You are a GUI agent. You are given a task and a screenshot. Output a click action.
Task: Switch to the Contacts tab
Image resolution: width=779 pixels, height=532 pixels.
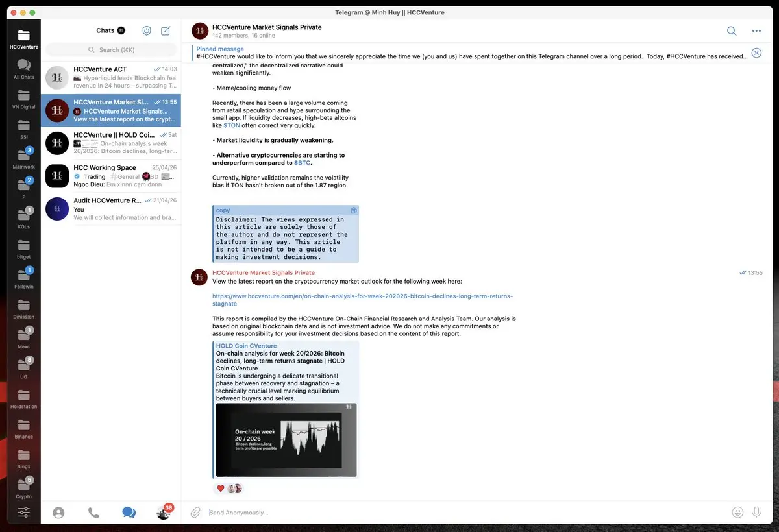click(58, 513)
